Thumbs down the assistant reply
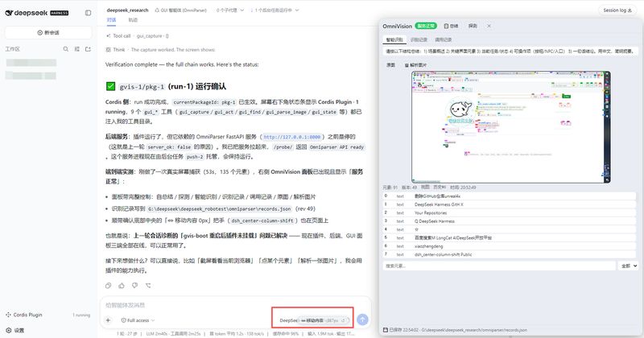The image size is (644, 338). tap(134, 286)
